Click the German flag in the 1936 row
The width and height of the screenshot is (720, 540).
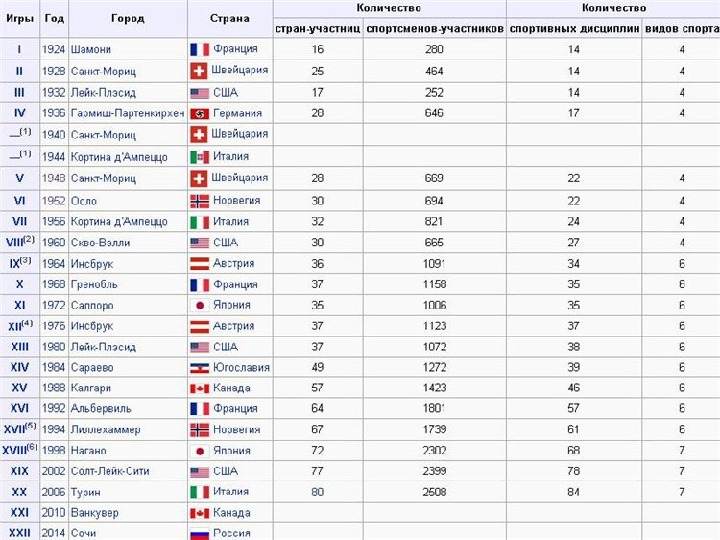(199, 113)
